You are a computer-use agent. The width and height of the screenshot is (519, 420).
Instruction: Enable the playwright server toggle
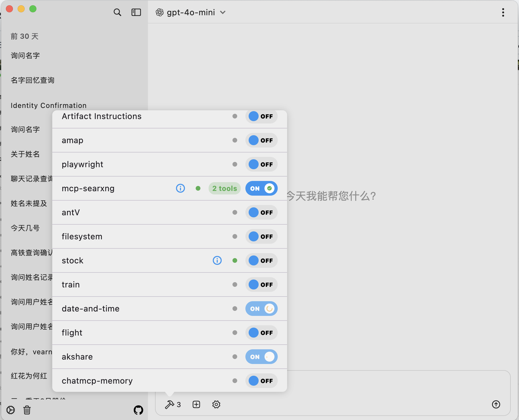tap(262, 164)
